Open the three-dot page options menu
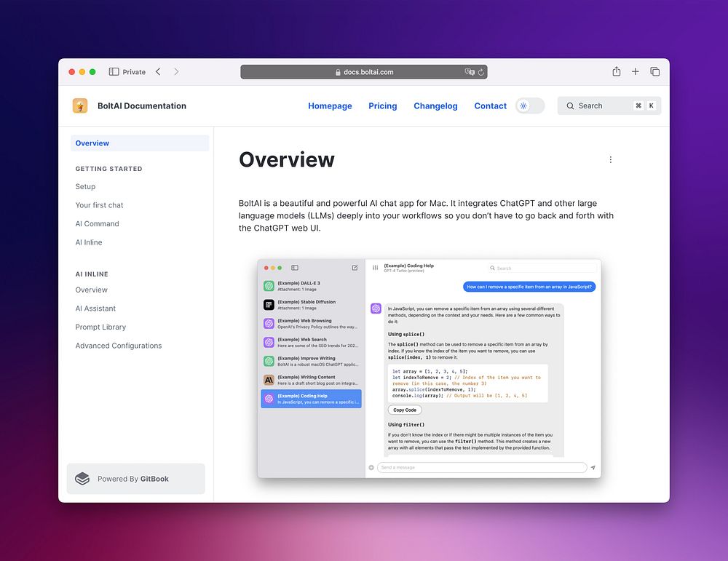The image size is (728, 561). click(611, 159)
